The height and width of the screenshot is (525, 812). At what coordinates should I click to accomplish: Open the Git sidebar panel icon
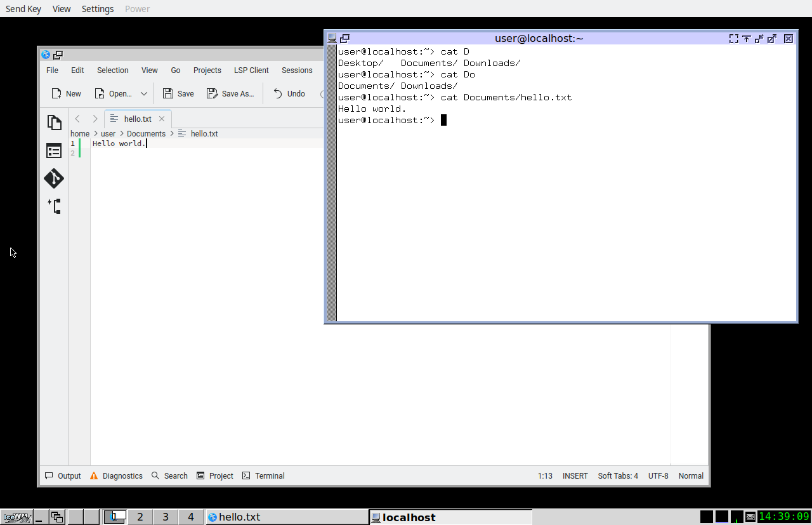55,178
